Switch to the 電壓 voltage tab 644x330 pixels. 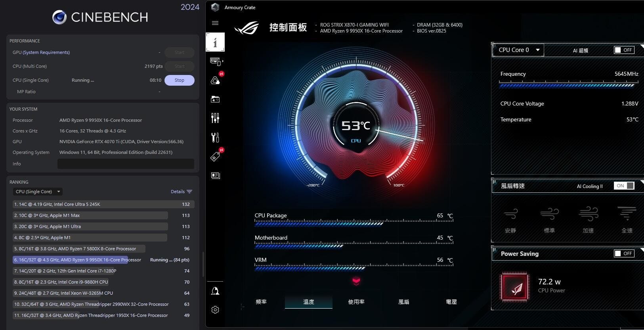tap(451, 302)
